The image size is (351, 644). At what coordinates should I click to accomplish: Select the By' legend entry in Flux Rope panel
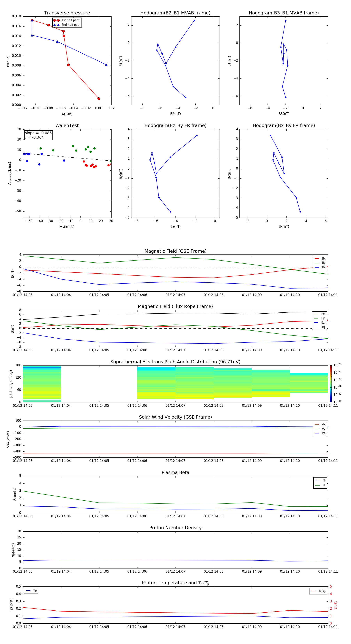click(320, 318)
